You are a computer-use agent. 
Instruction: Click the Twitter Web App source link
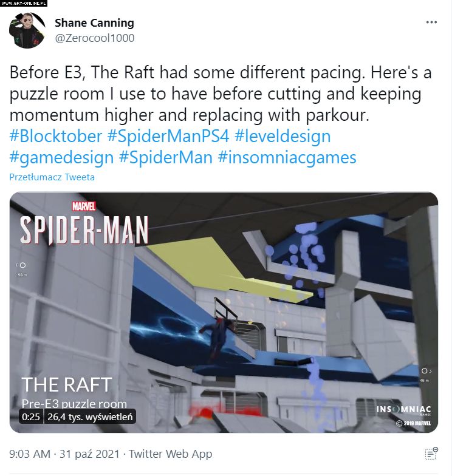tap(170, 454)
